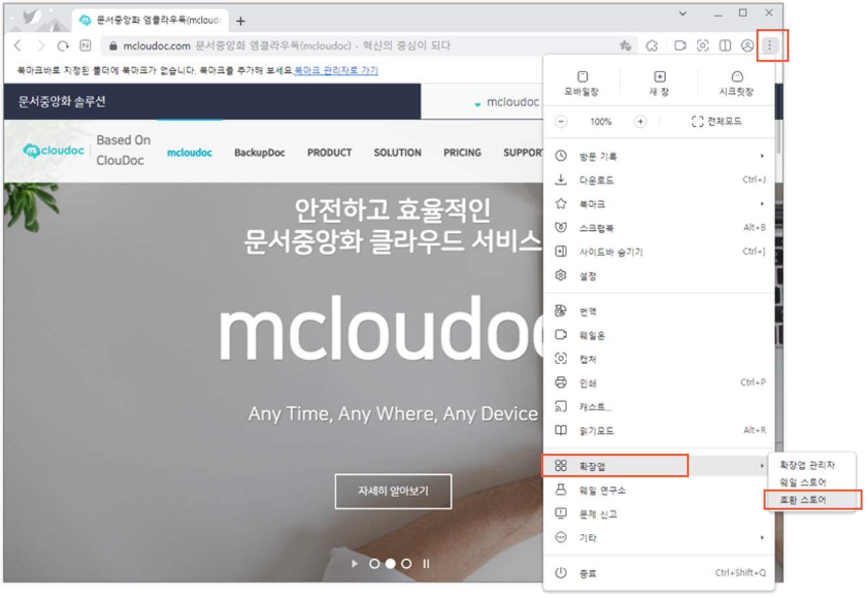The width and height of the screenshot is (868, 597).
Task: Click the page vertical scrollbar
Action: (778, 137)
